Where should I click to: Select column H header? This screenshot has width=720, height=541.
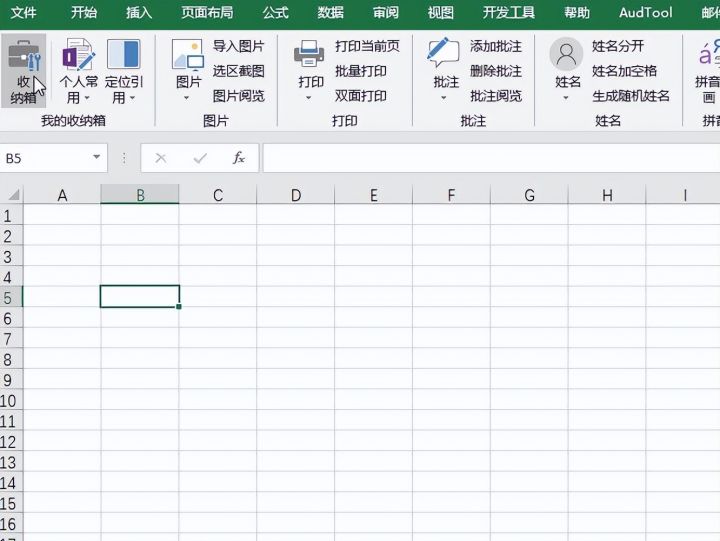tap(607, 195)
